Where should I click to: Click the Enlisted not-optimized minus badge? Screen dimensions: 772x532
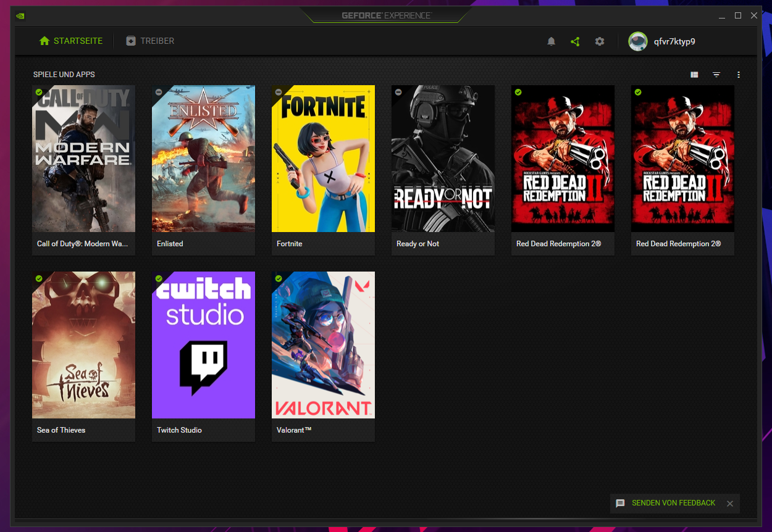point(159,92)
